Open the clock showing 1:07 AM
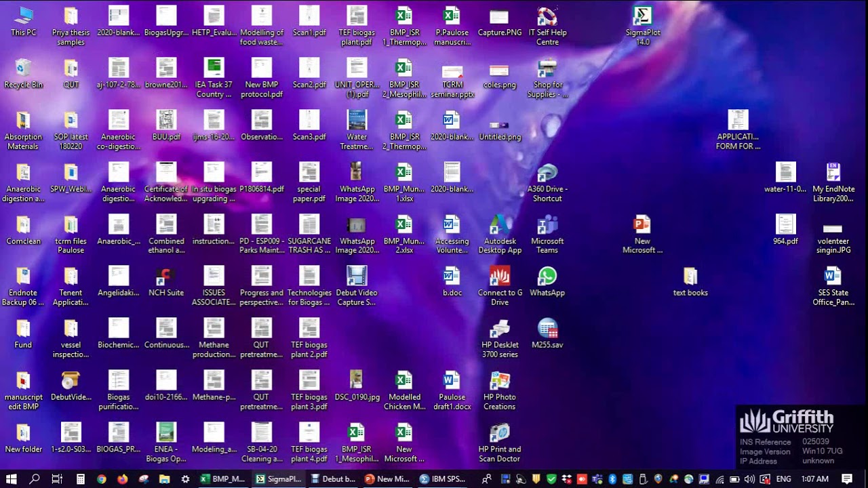The image size is (868, 488). click(x=814, y=479)
